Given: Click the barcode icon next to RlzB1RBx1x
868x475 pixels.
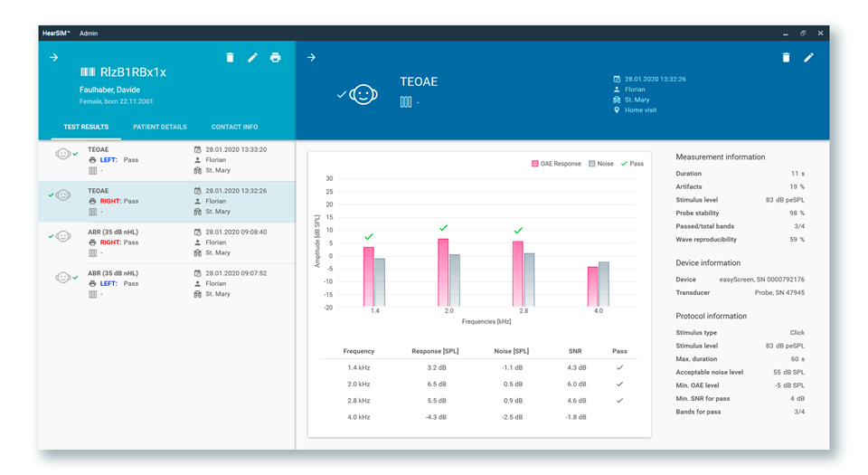Looking at the screenshot, I should point(88,72).
